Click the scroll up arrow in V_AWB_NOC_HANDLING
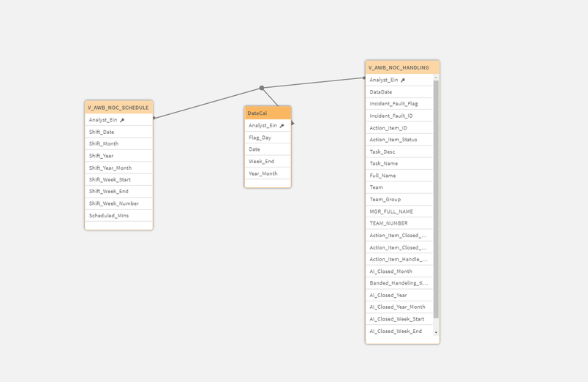The width and height of the screenshot is (588, 382). click(x=436, y=78)
